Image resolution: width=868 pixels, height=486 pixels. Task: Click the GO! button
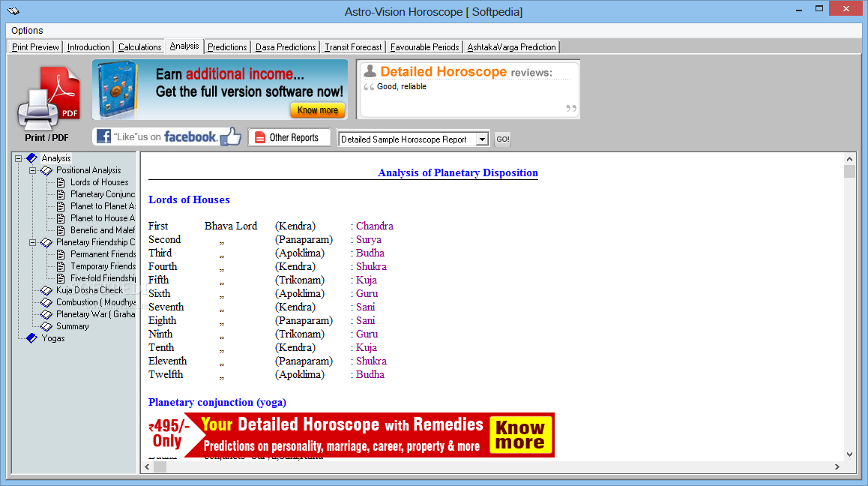[x=503, y=139]
